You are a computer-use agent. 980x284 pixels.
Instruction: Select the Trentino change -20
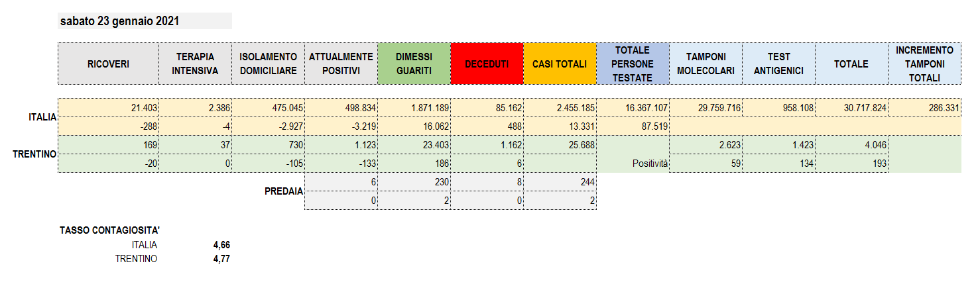click(x=108, y=164)
